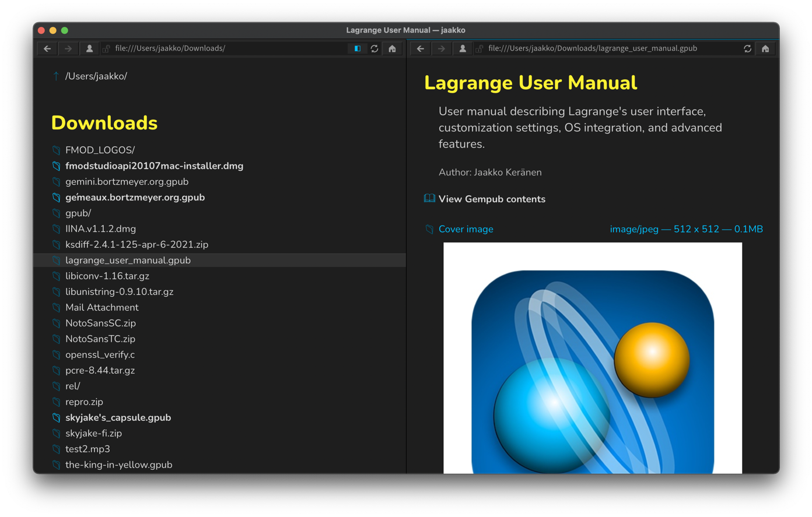The width and height of the screenshot is (812, 517).
Task: Select lagrange_user_manual.gpub in file list
Action: [220, 261]
